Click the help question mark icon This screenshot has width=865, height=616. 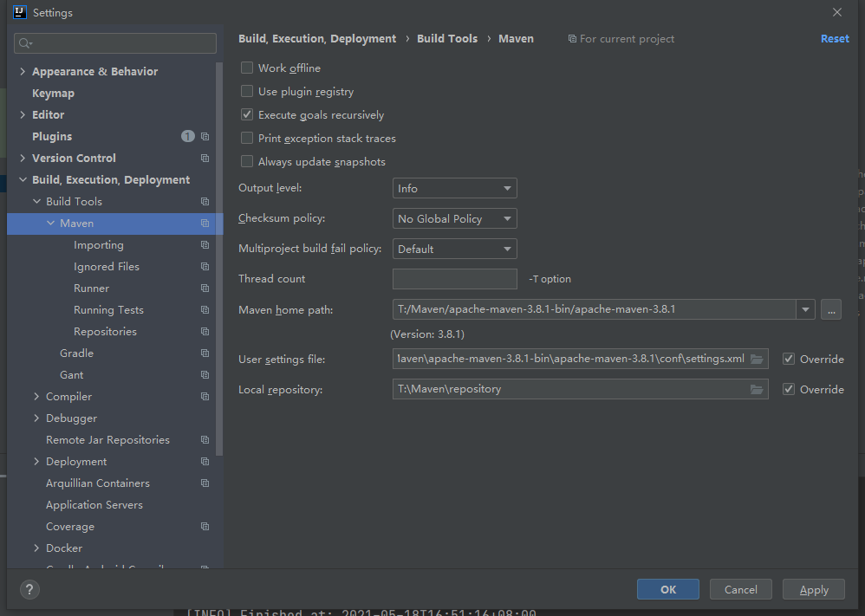(29, 589)
